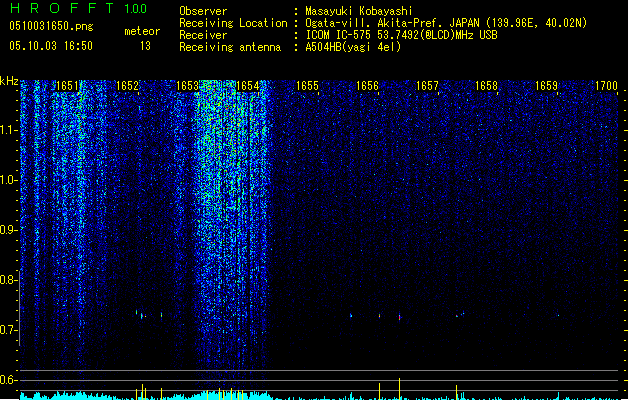Click the 1657 time marker
The width and height of the screenshot is (629, 400).
tap(427, 86)
